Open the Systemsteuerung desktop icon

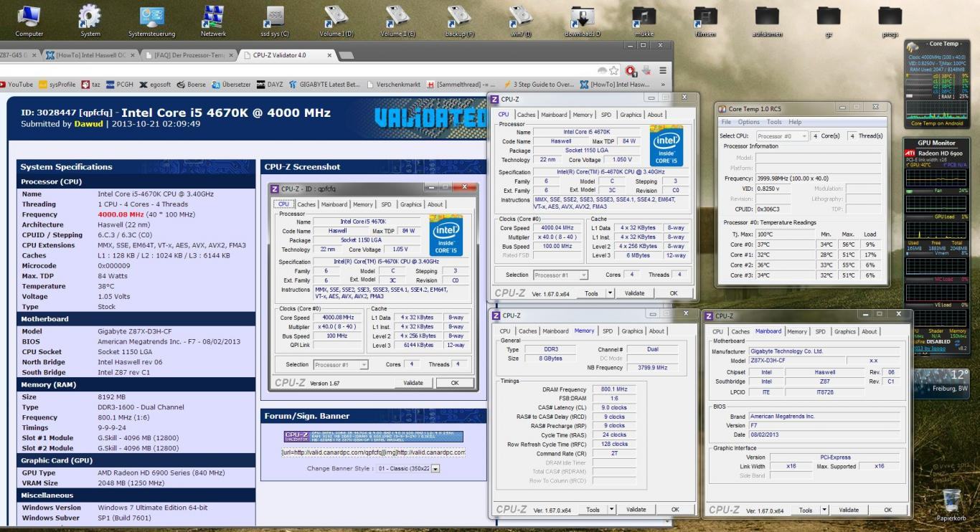pyautogui.click(x=151, y=19)
